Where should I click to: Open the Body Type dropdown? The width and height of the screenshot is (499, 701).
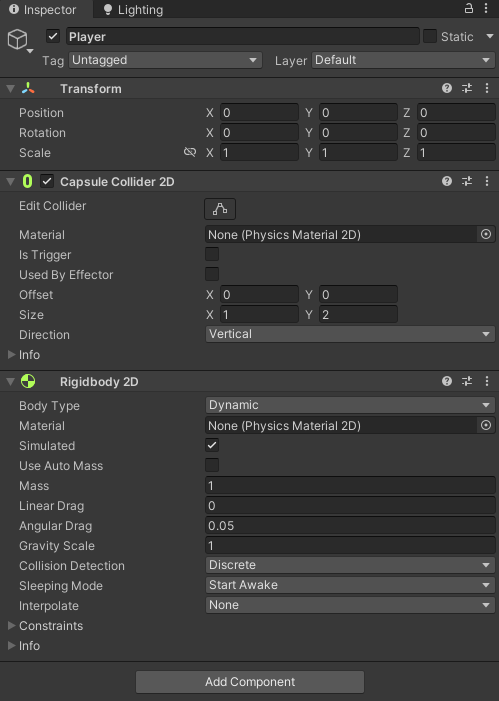(350, 405)
